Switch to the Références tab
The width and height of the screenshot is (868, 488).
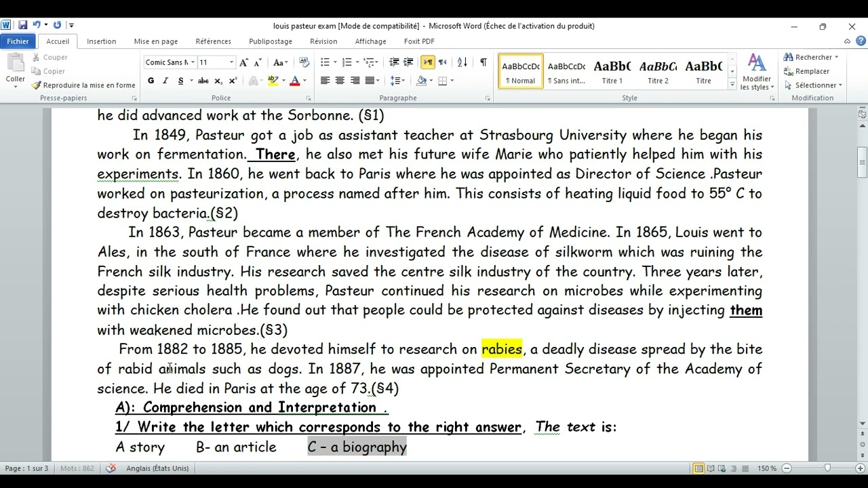pyautogui.click(x=214, y=41)
